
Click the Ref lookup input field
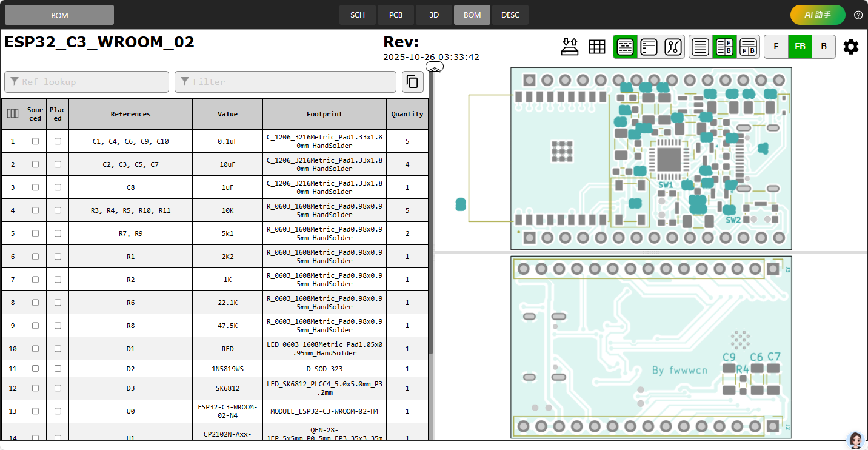87,82
